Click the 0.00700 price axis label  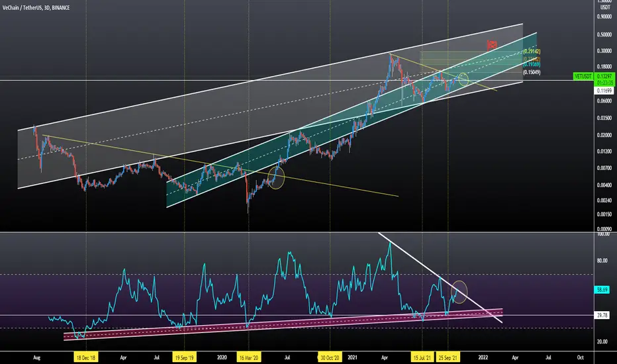coord(604,168)
